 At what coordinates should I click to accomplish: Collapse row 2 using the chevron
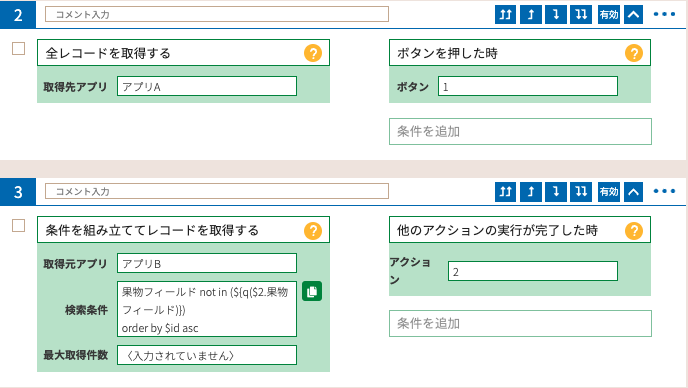pyautogui.click(x=633, y=14)
